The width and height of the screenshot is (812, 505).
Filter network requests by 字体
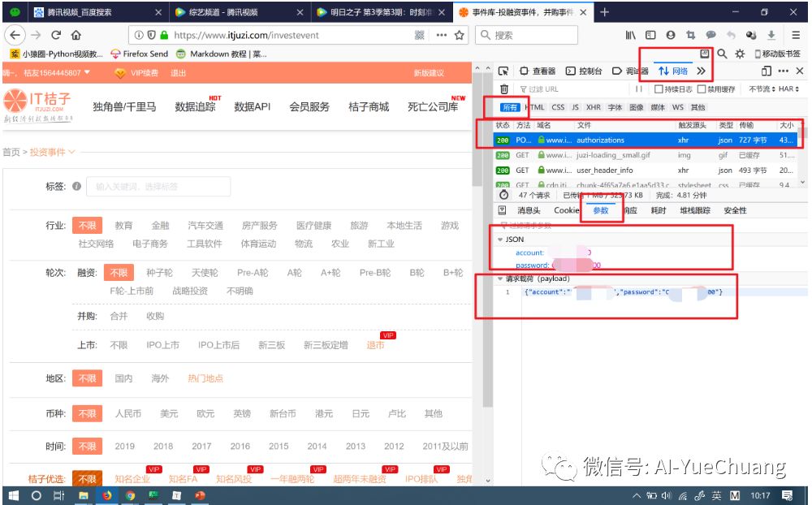pos(615,107)
